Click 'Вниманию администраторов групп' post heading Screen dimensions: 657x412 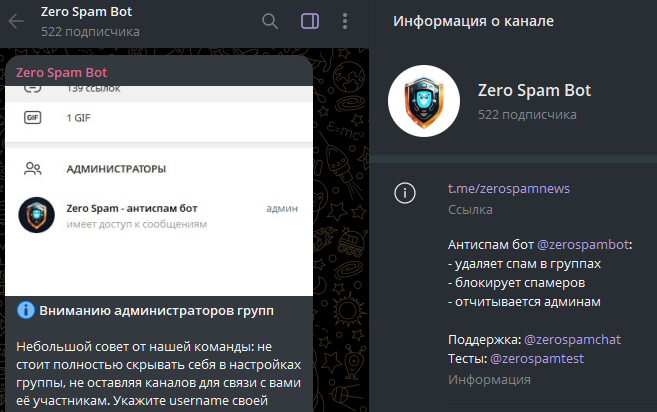pyautogui.click(x=156, y=311)
